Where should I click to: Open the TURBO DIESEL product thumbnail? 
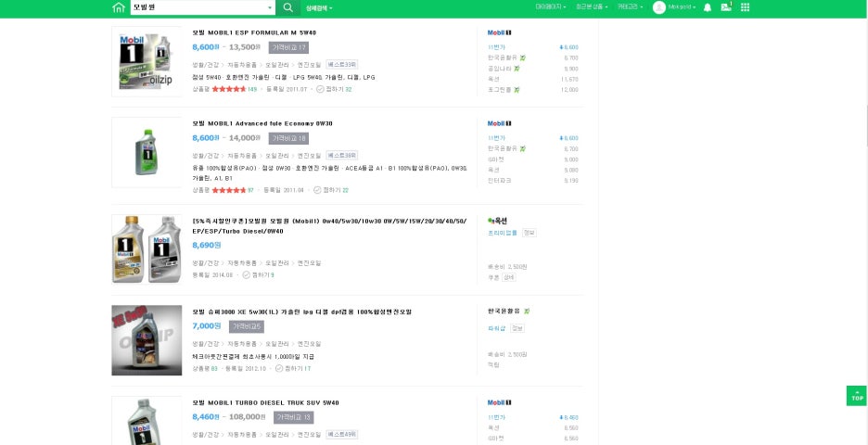(147, 421)
